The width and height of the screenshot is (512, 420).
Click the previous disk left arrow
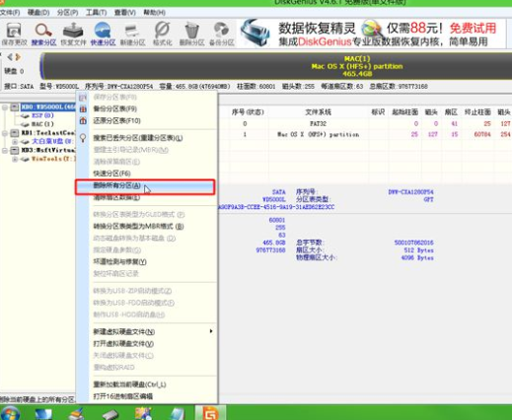pos(10,57)
